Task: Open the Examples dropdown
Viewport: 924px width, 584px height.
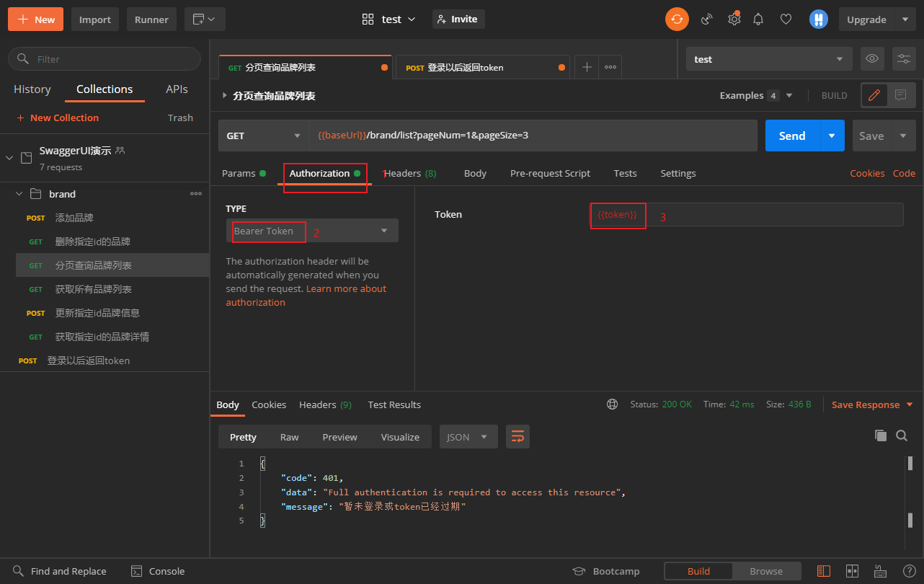Action: tap(756, 95)
